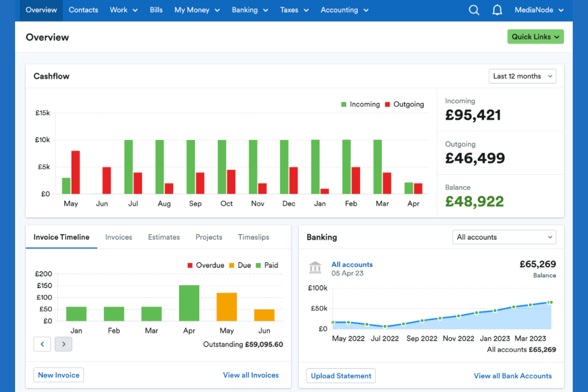Switch to the Estimates tab

point(164,237)
